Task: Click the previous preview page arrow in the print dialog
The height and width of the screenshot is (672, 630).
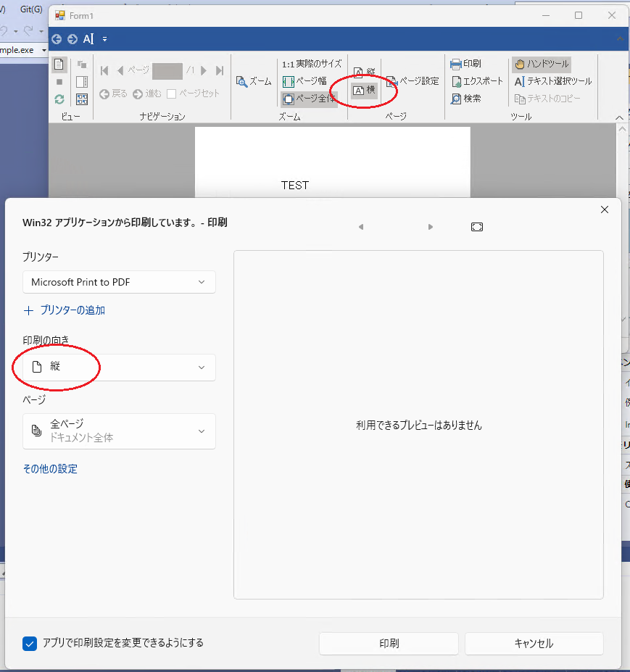Action: point(361,227)
